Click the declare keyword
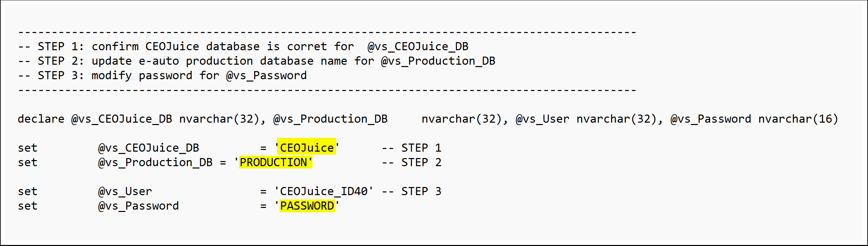The image size is (868, 246). tap(41, 119)
